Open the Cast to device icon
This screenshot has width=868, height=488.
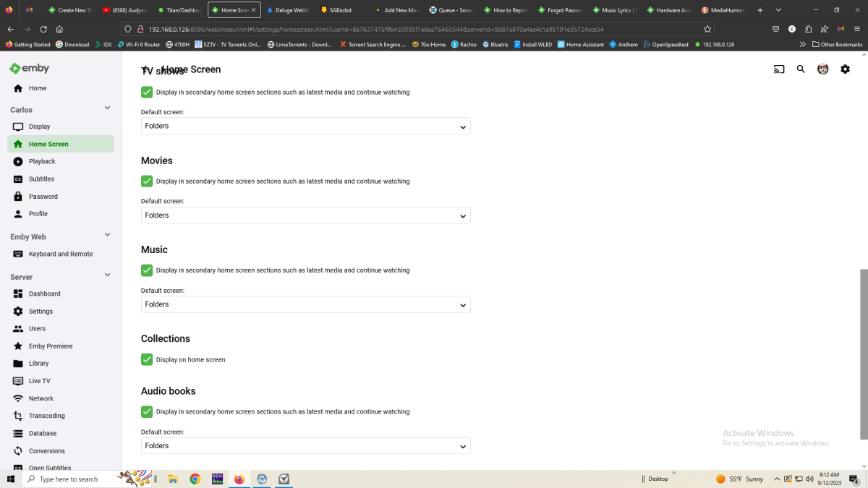779,69
